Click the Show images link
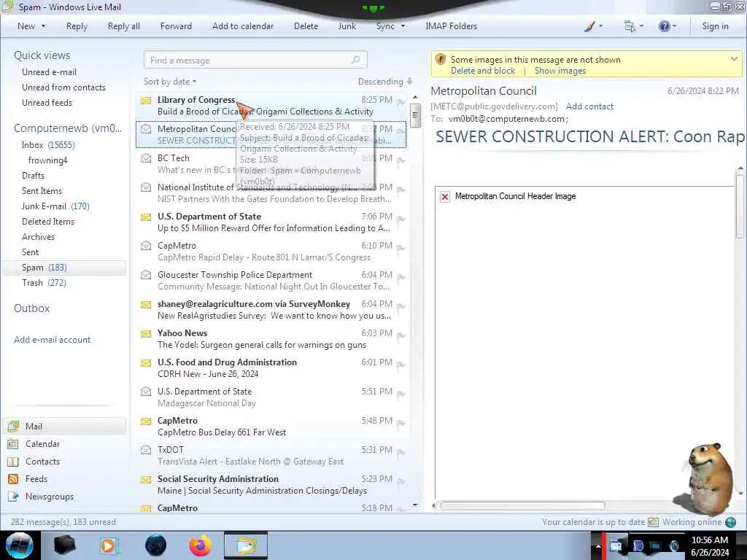This screenshot has width=747, height=560. [x=560, y=71]
